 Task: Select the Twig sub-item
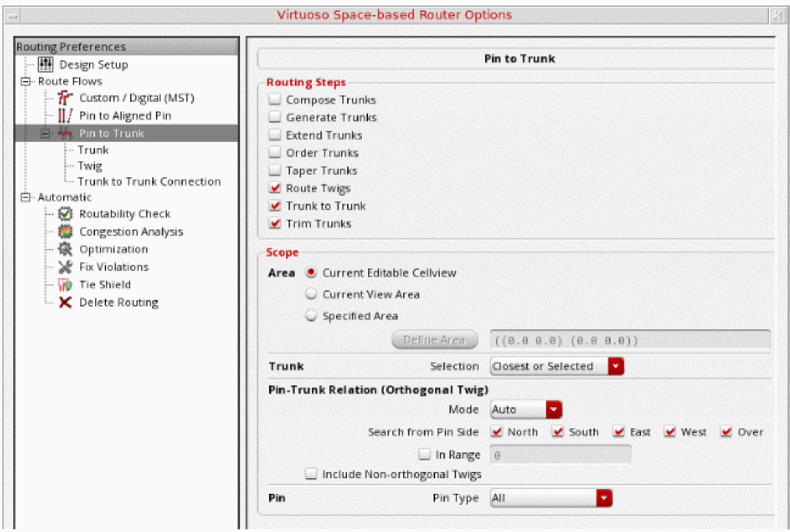pyautogui.click(x=90, y=165)
